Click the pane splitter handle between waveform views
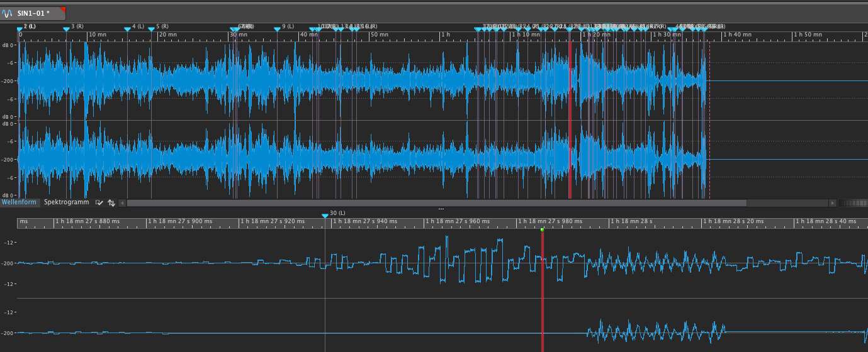Viewport: 868px width, 352px height. [x=441, y=209]
